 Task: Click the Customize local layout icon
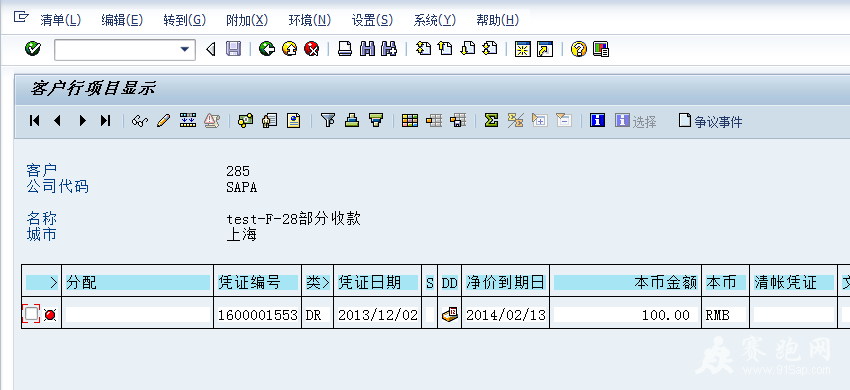click(601, 49)
